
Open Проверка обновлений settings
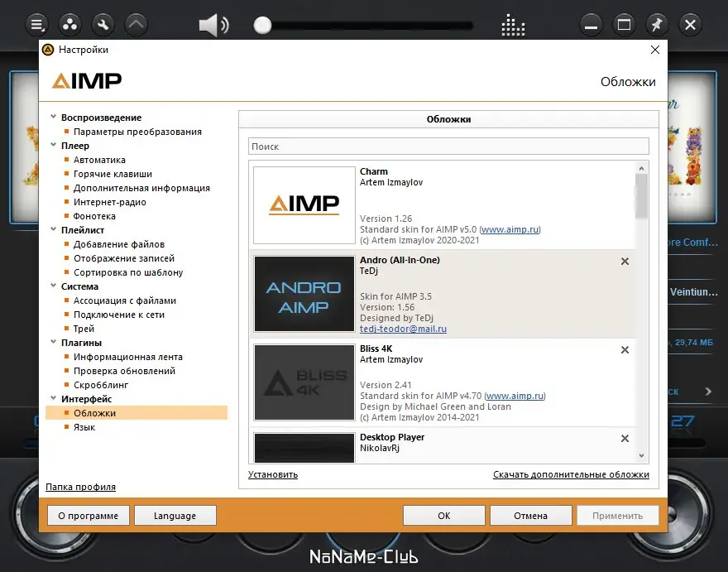(x=124, y=371)
